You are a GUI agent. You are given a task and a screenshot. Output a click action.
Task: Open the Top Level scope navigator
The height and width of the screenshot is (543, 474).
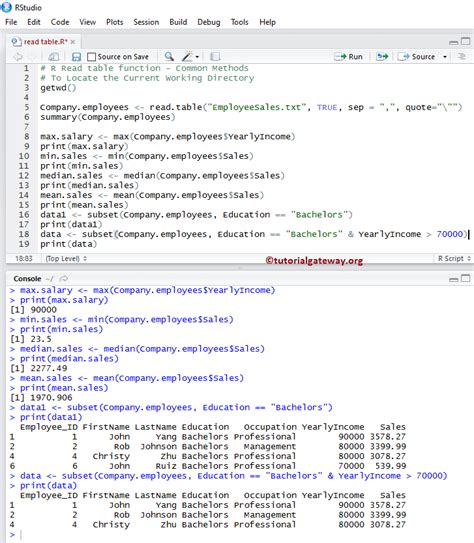(66, 259)
